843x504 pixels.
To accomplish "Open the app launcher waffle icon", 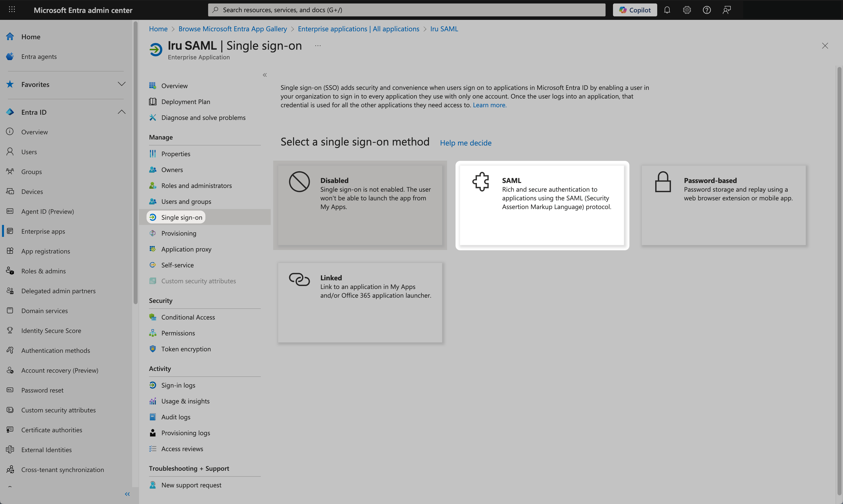I will [12, 9].
